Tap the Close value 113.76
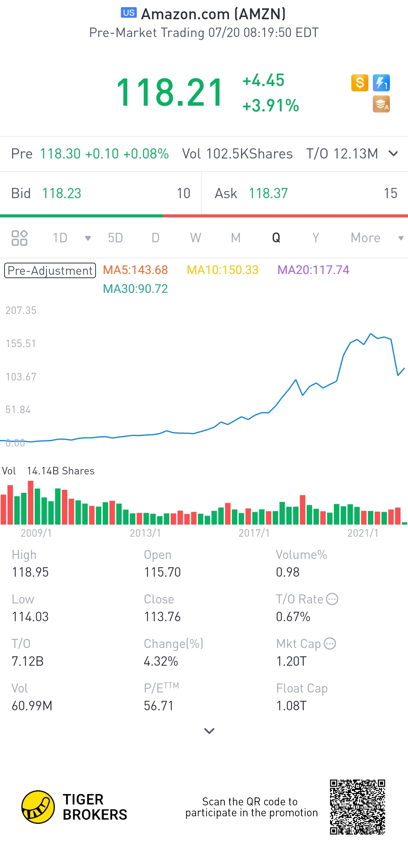Image resolution: width=408 pixels, height=868 pixels. tap(162, 617)
